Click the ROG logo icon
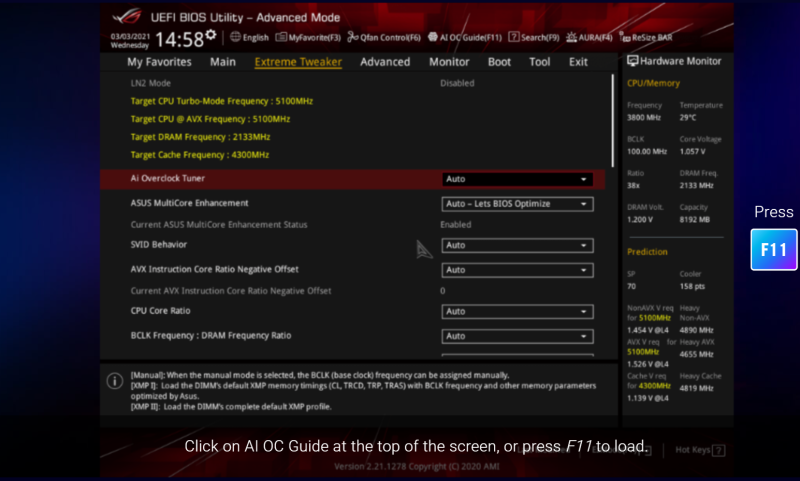The image size is (800, 481). pyautogui.click(x=127, y=16)
